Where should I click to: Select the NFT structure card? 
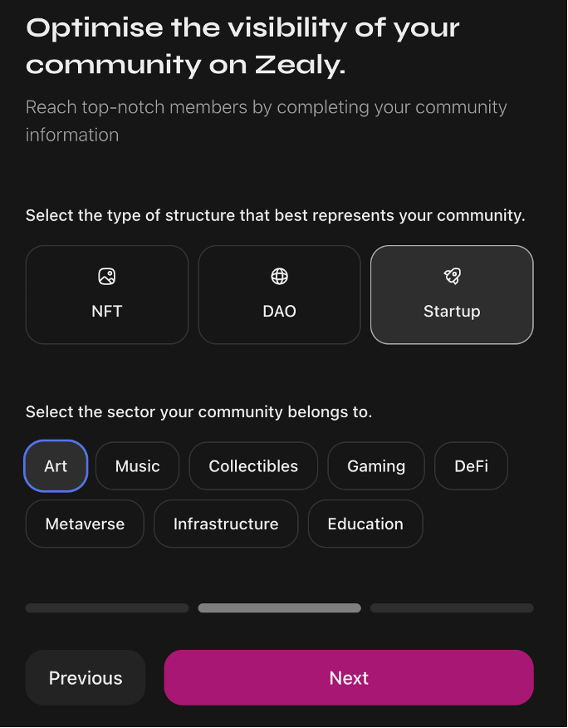tap(107, 295)
